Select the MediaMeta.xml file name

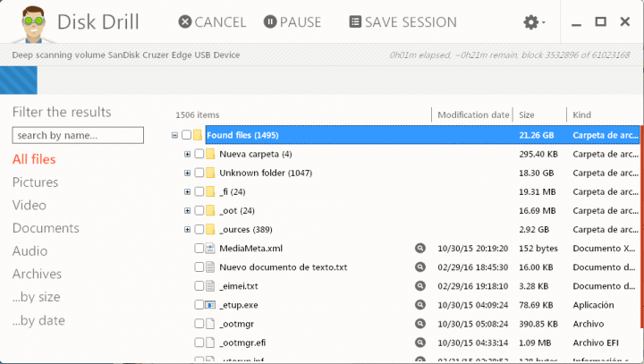251,248
